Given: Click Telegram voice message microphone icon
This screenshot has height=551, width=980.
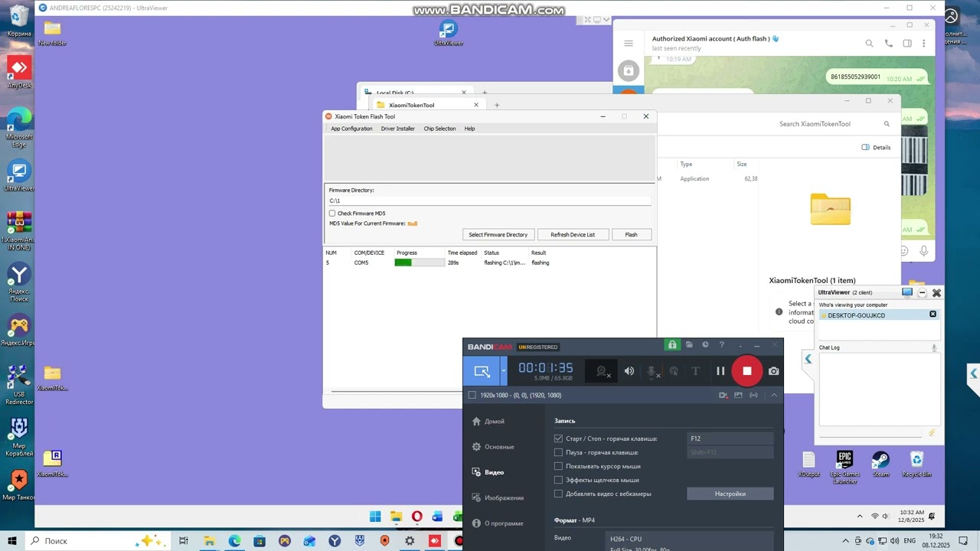Looking at the screenshot, I should pyautogui.click(x=924, y=251).
